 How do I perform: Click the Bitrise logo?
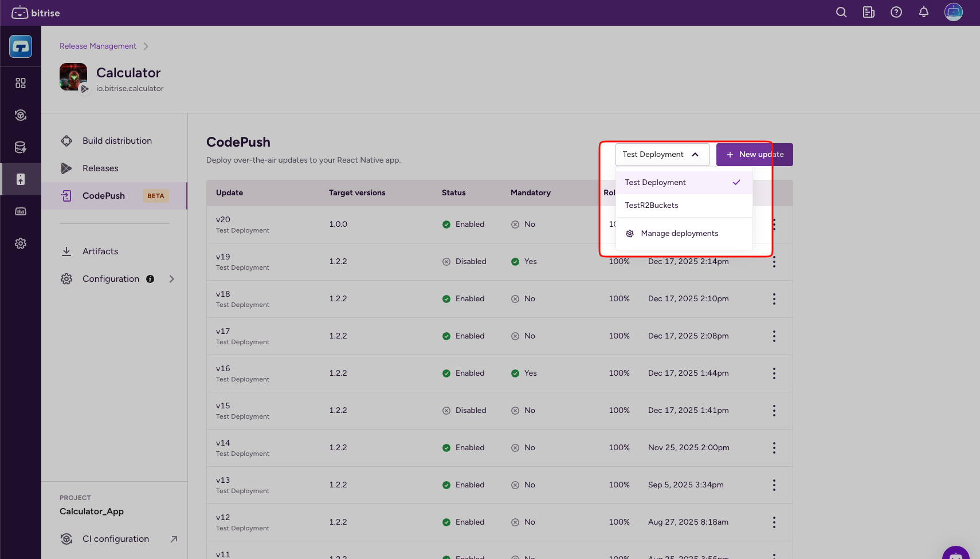[36, 13]
